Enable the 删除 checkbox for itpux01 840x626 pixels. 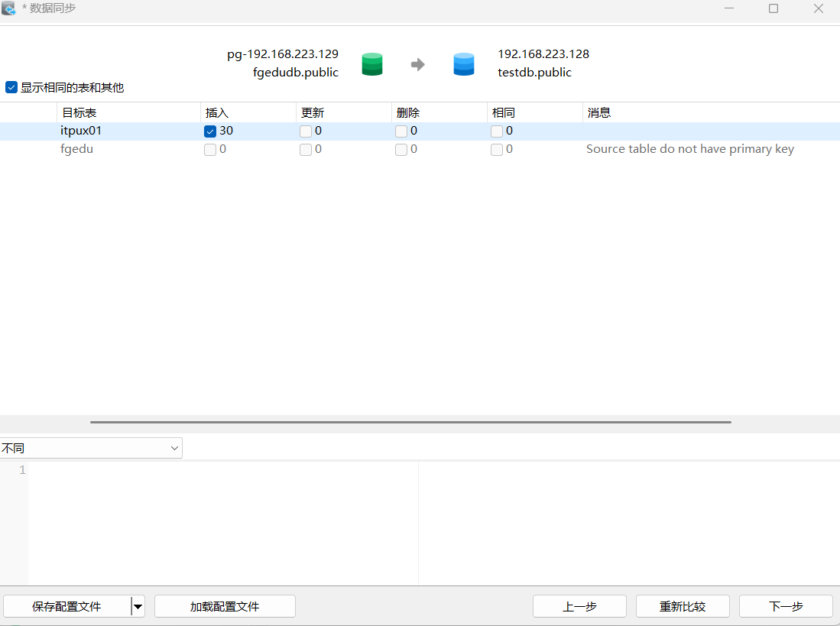click(401, 131)
